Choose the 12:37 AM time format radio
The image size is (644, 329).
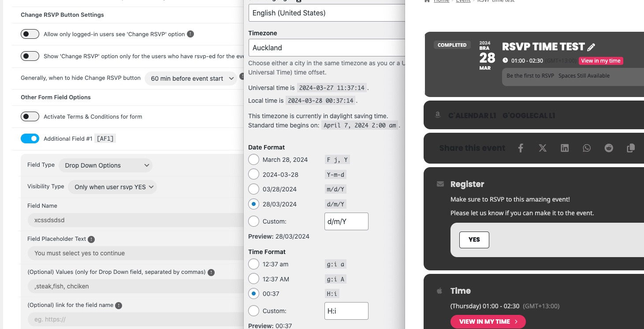(253, 279)
